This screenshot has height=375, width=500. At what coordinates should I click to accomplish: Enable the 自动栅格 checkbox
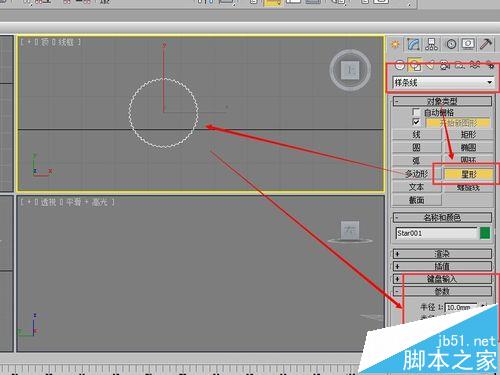click(x=416, y=112)
